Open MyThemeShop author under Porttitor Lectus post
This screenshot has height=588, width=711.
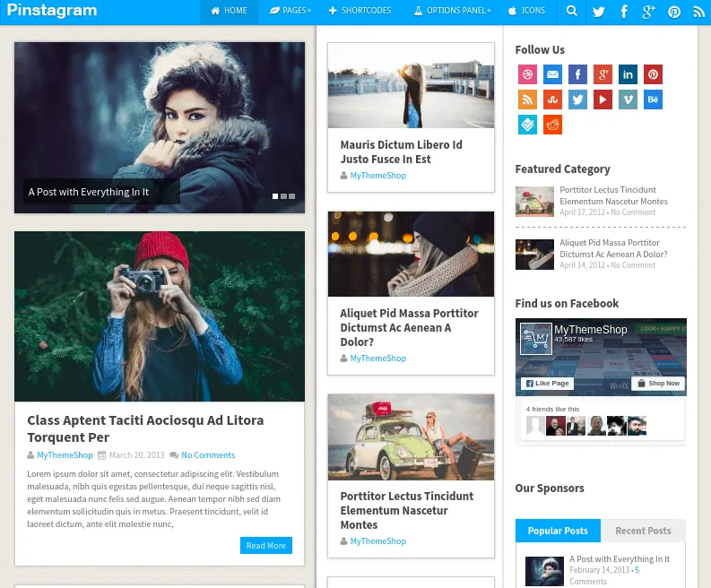378,540
